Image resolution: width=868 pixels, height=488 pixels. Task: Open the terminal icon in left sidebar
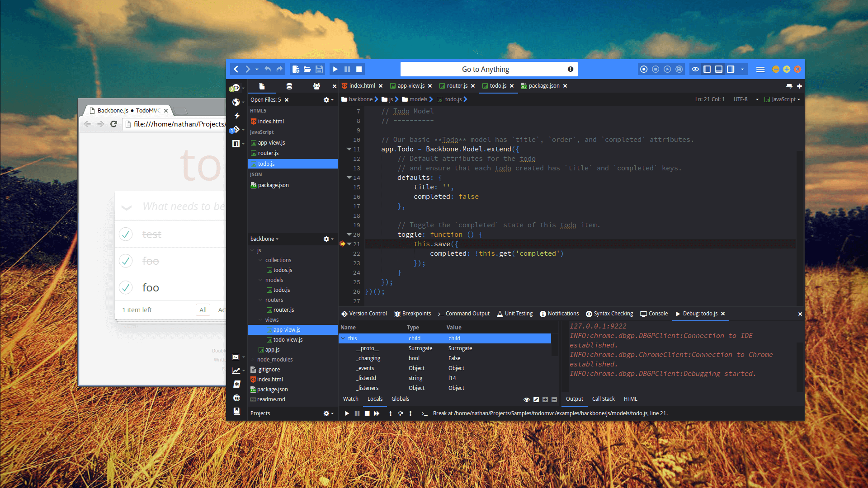236,357
